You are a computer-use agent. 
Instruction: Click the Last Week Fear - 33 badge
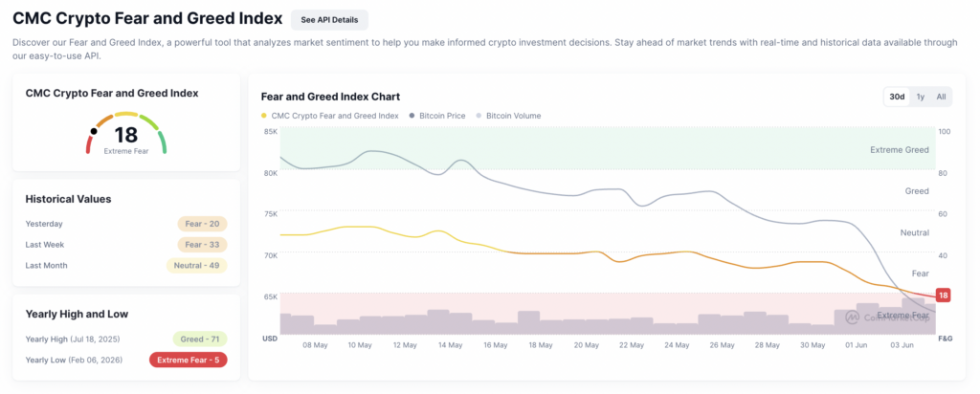point(202,245)
